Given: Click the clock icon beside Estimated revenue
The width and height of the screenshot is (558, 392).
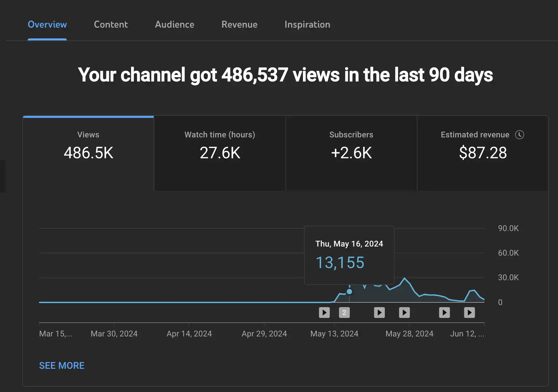Looking at the screenshot, I should point(520,135).
